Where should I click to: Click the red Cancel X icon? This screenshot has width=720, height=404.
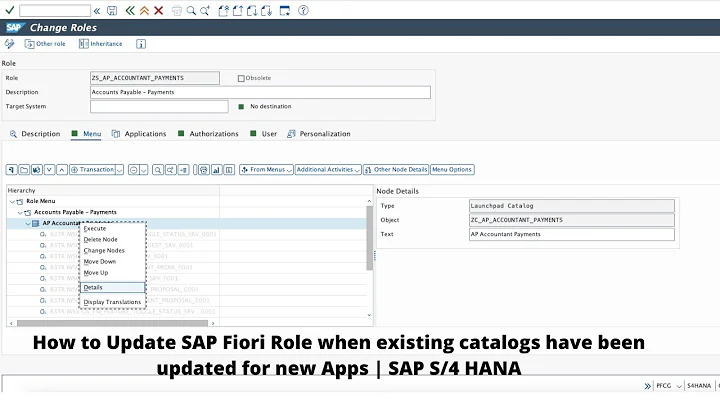tap(158, 11)
